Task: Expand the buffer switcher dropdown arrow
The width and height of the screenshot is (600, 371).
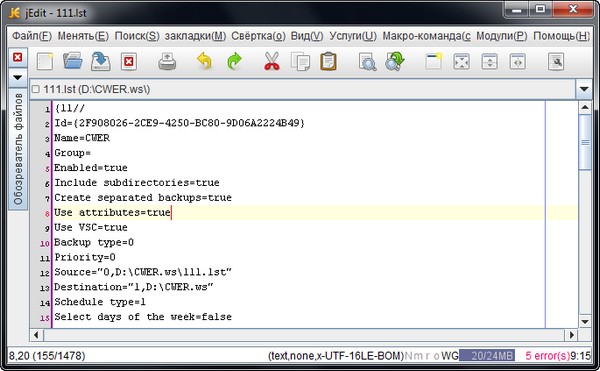Action: pyautogui.click(x=584, y=89)
